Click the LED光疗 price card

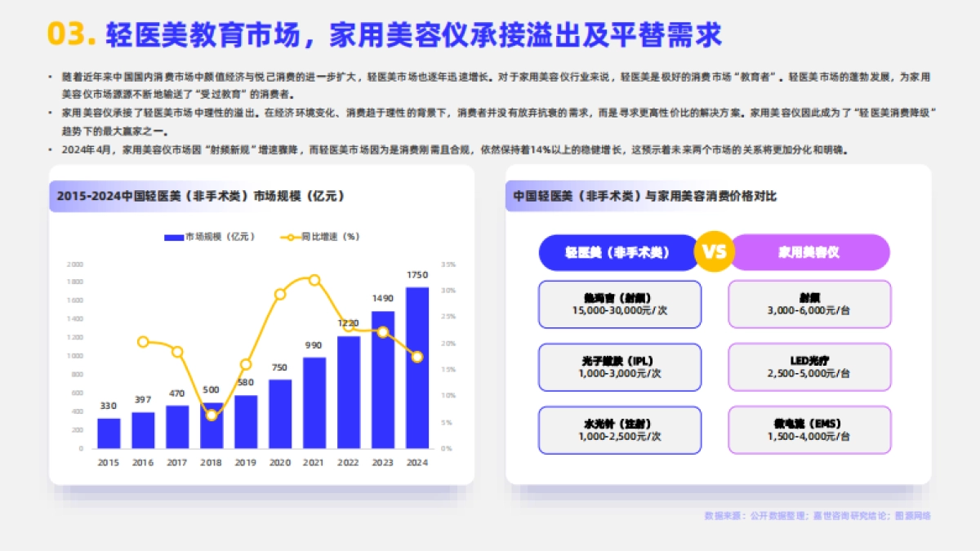pyautogui.click(x=809, y=367)
